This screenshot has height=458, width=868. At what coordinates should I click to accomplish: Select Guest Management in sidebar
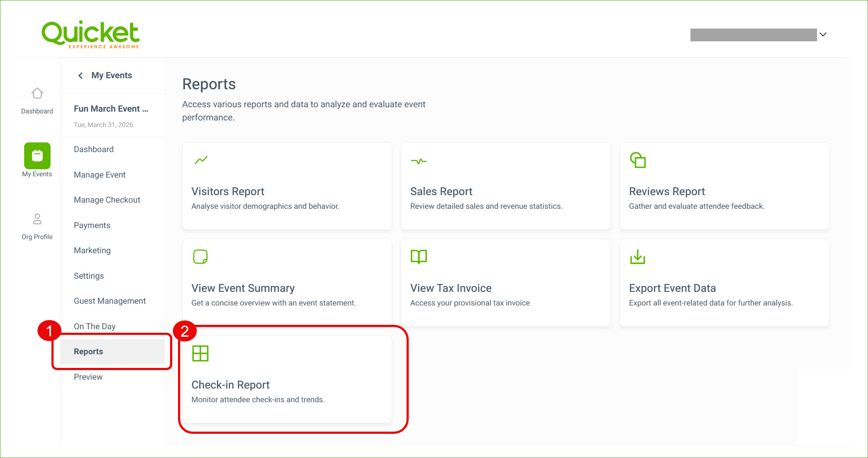click(x=110, y=301)
